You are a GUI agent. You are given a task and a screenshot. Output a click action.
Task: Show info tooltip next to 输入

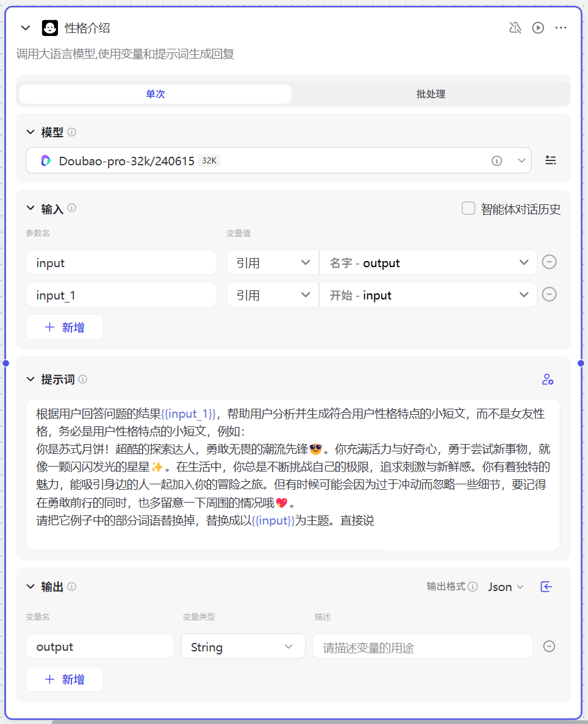pyautogui.click(x=71, y=208)
